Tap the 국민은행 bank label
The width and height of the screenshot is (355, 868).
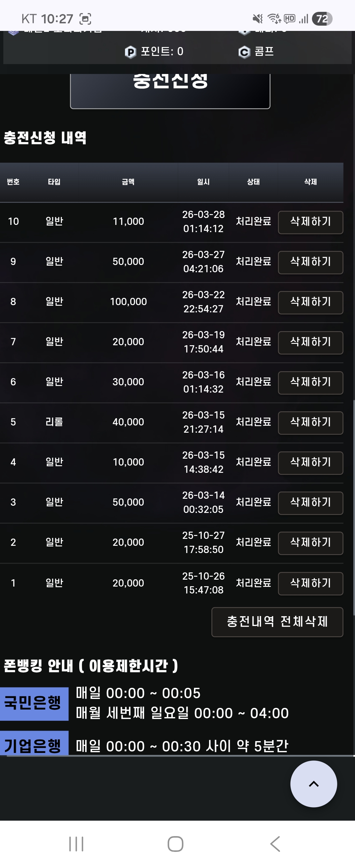point(33,703)
